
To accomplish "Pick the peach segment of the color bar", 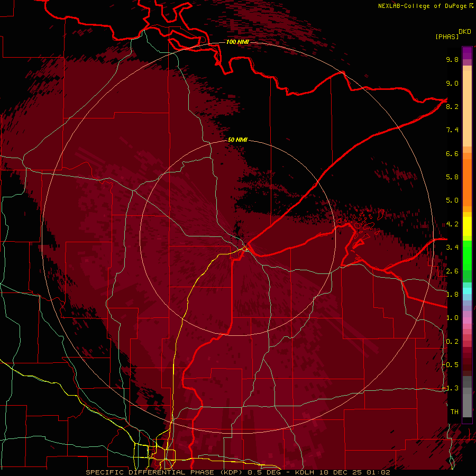I will (x=467, y=108).
